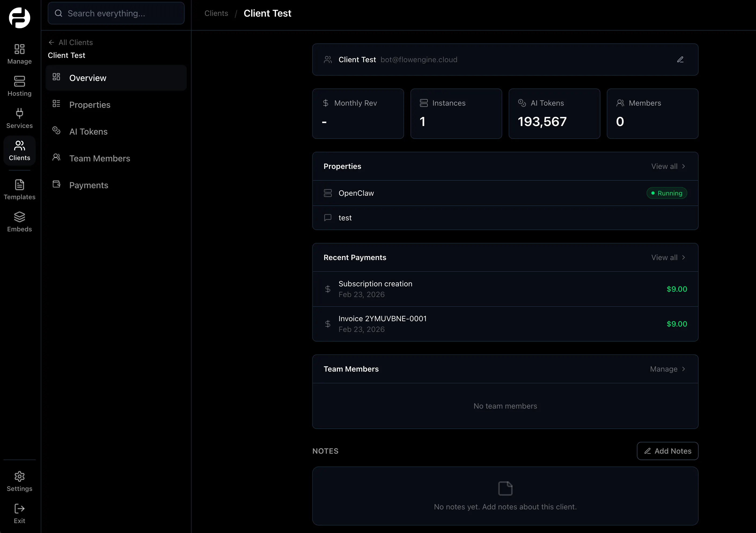The height and width of the screenshot is (533, 756).
Task: Focus the Search everything field
Action: [x=116, y=13]
